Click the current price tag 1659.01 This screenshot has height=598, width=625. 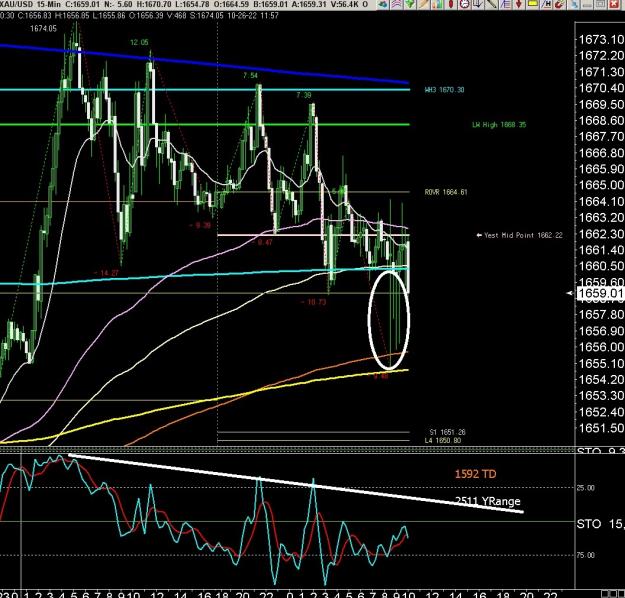(600, 293)
